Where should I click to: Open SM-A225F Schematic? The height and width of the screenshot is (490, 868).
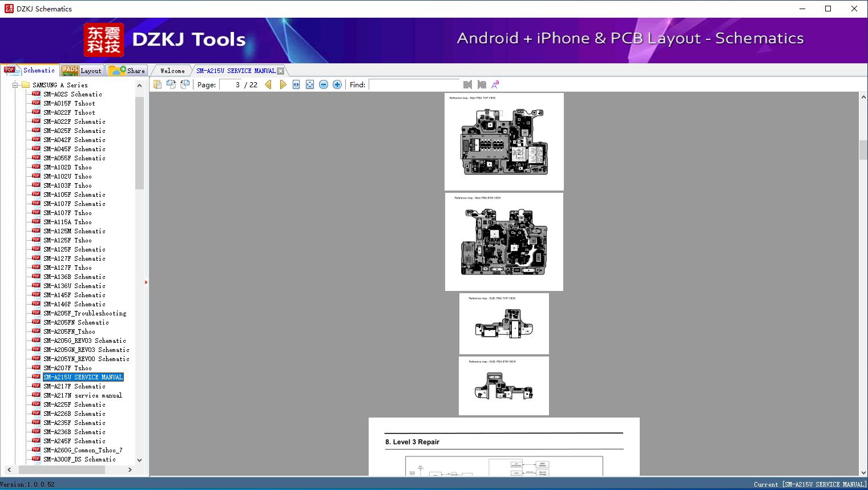(x=74, y=404)
